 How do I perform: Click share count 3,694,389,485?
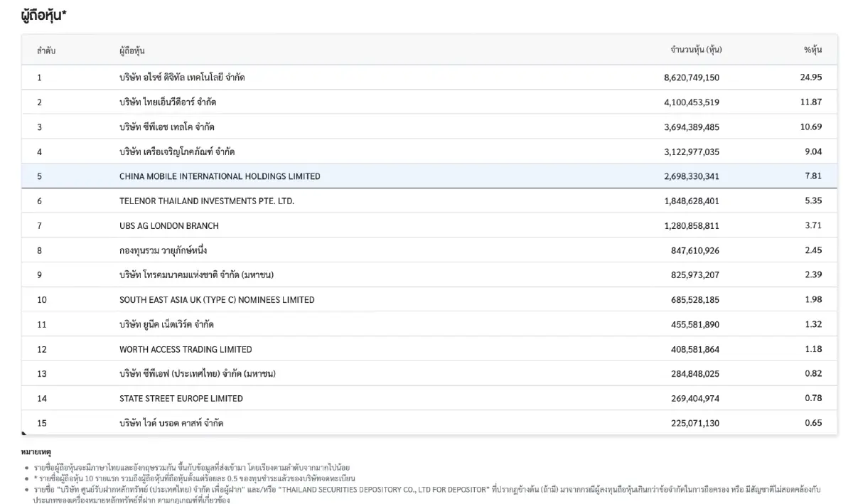click(x=692, y=127)
